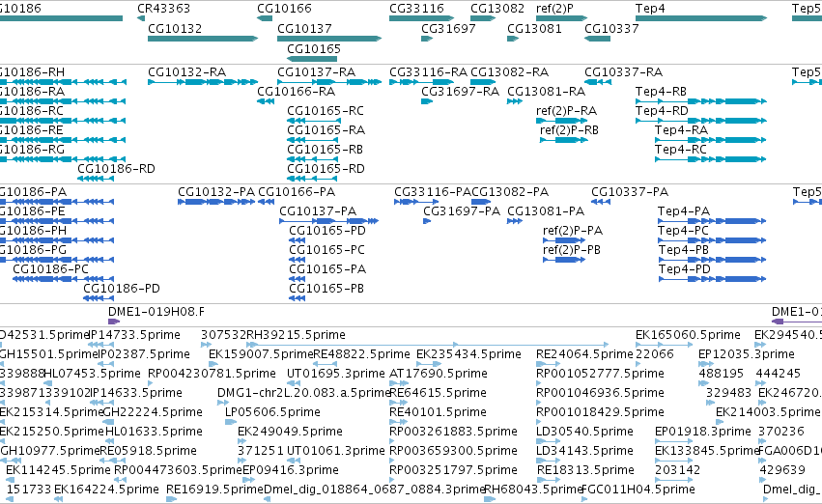This screenshot has height=504, width=822.
Task: Select the purple glyph under DME1-019H08.F
Action: click(x=114, y=322)
